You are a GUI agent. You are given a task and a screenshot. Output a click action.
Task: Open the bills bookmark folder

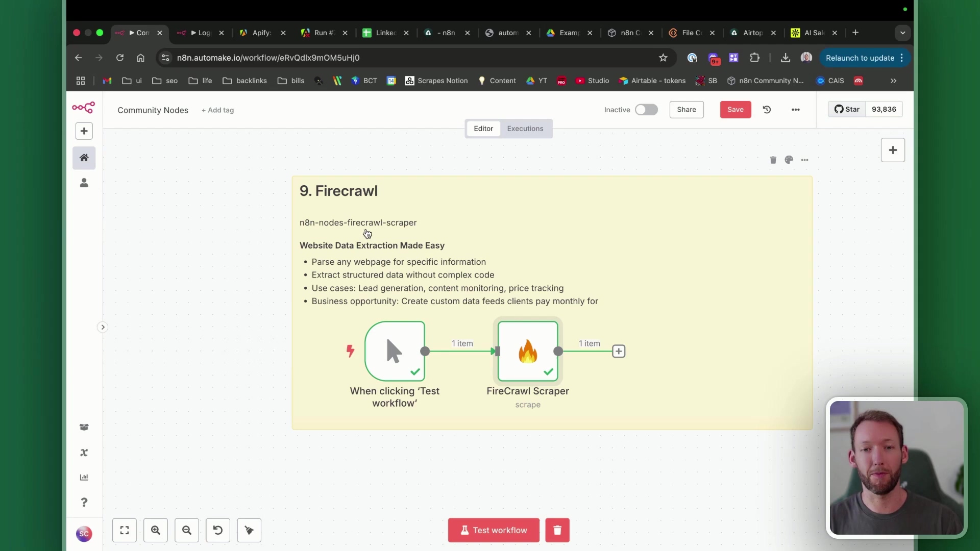pyautogui.click(x=291, y=81)
